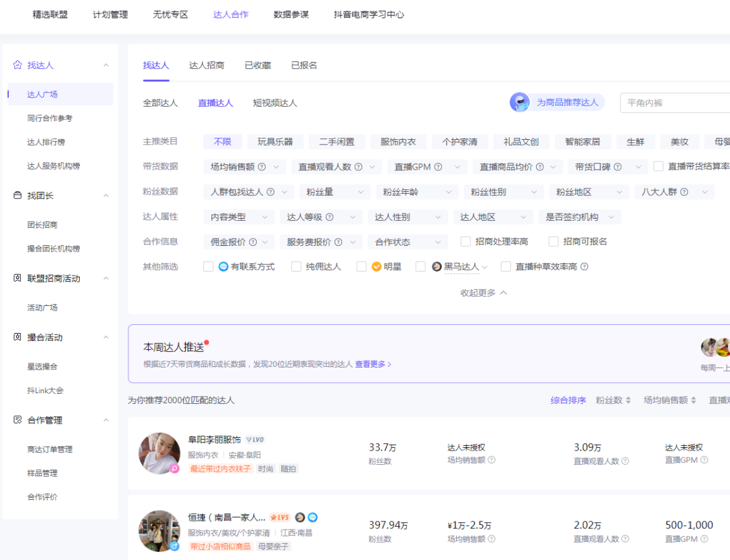Click the 撮合活动 sidebar icon
This screenshot has height=560, width=730.
click(18, 337)
